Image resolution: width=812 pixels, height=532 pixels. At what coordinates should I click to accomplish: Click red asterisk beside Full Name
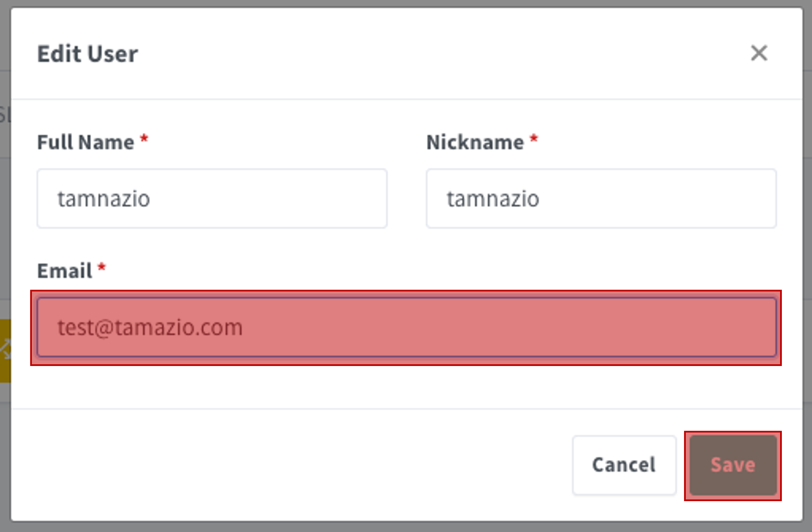[144, 139]
